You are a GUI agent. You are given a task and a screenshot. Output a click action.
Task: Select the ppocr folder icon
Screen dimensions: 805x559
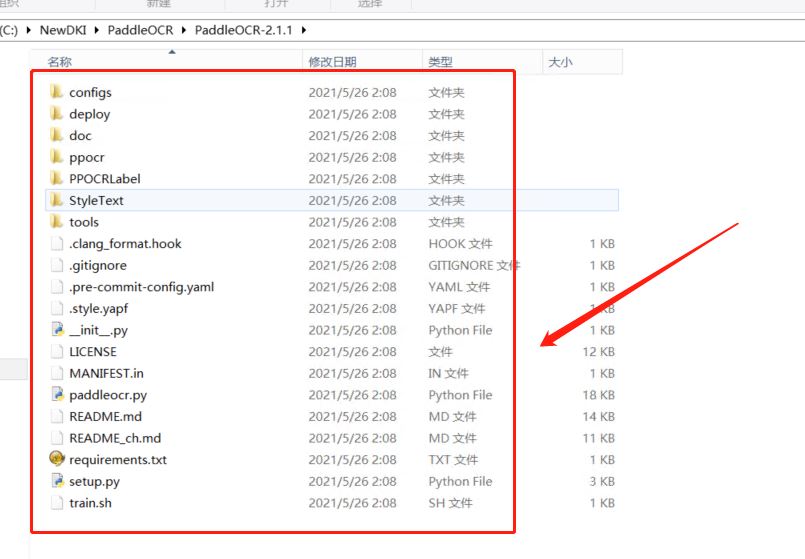pos(56,157)
